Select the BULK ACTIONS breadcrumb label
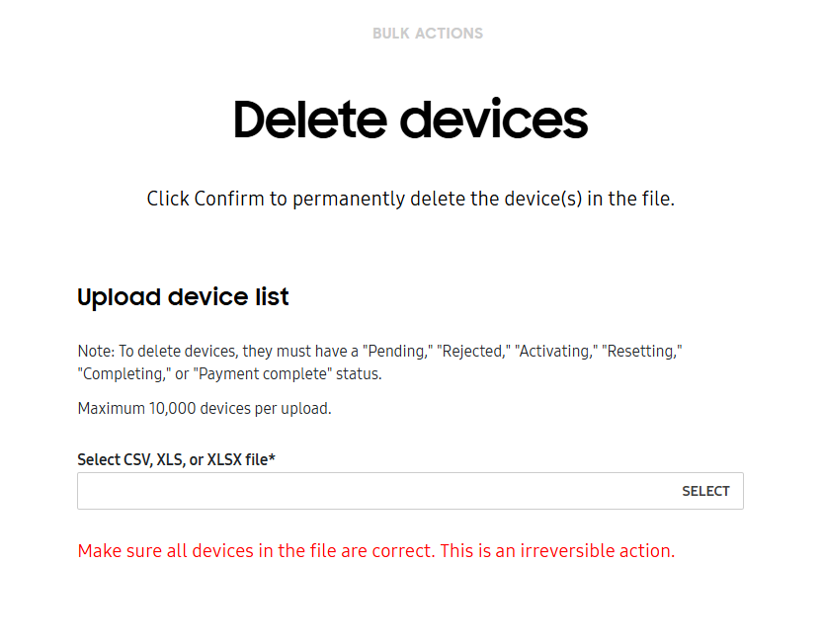This screenshot has height=644, width=822. click(x=427, y=33)
